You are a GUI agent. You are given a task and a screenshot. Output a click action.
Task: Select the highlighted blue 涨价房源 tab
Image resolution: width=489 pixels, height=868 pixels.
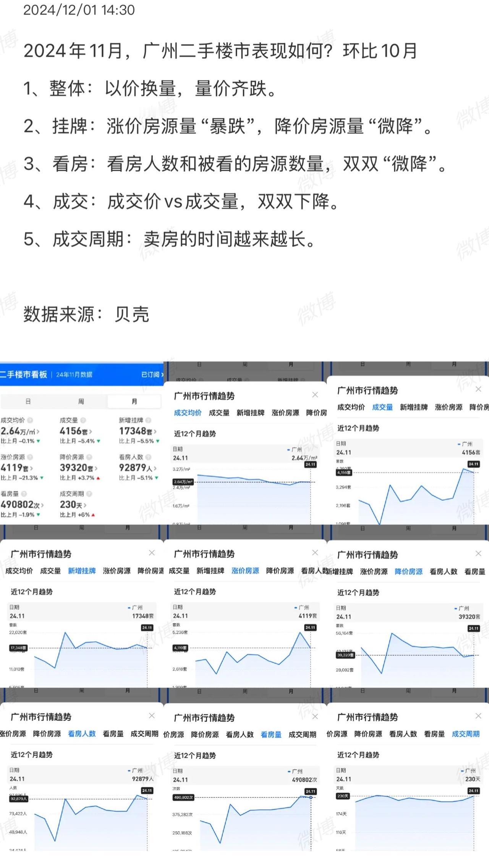point(245,571)
